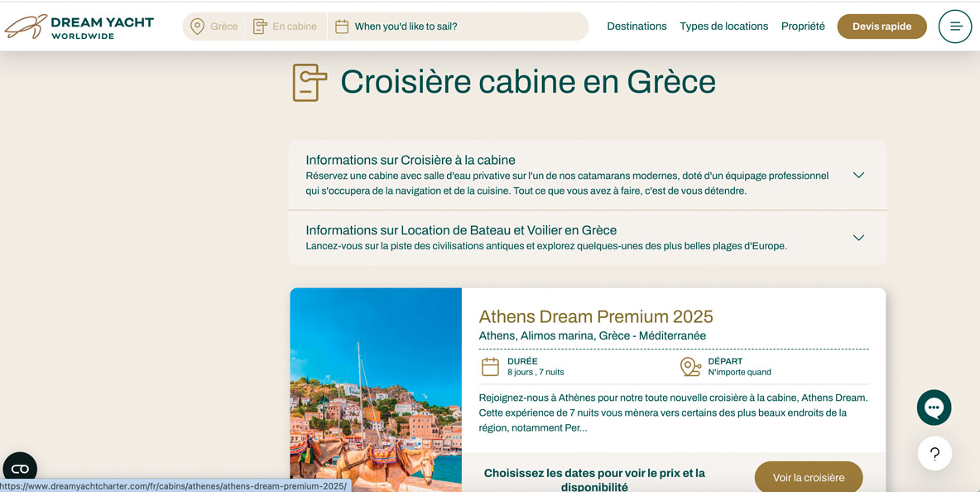Click the location pin icon in search bar
The height and width of the screenshot is (492, 980).
[197, 27]
